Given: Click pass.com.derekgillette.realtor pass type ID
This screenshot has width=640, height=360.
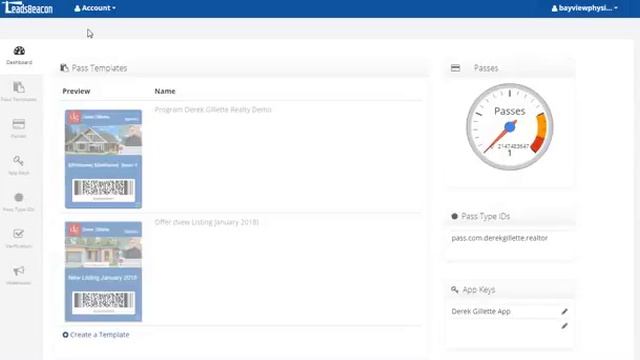Looking at the screenshot, I should coord(500,238).
